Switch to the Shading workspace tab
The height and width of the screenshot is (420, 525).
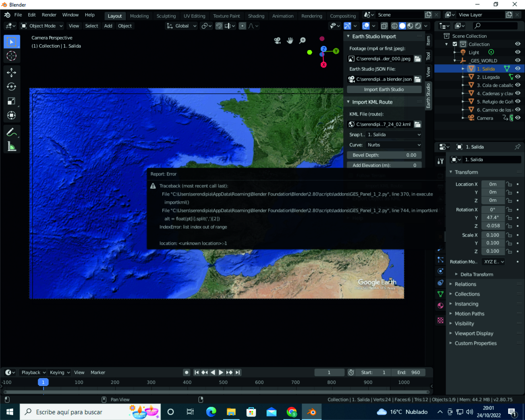(256, 16)
